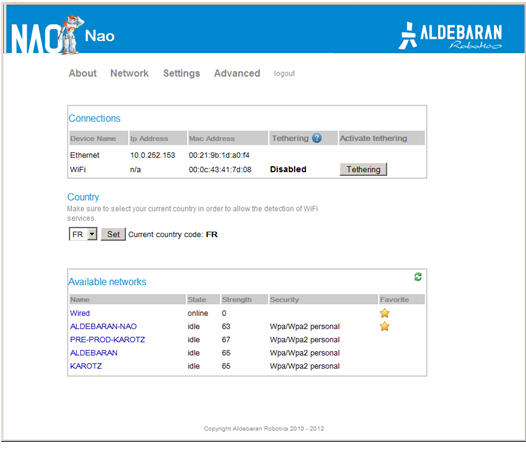This screenshot has width=526, height=452.
Task: Open the country code dropdown
Action: click(83, 234)
